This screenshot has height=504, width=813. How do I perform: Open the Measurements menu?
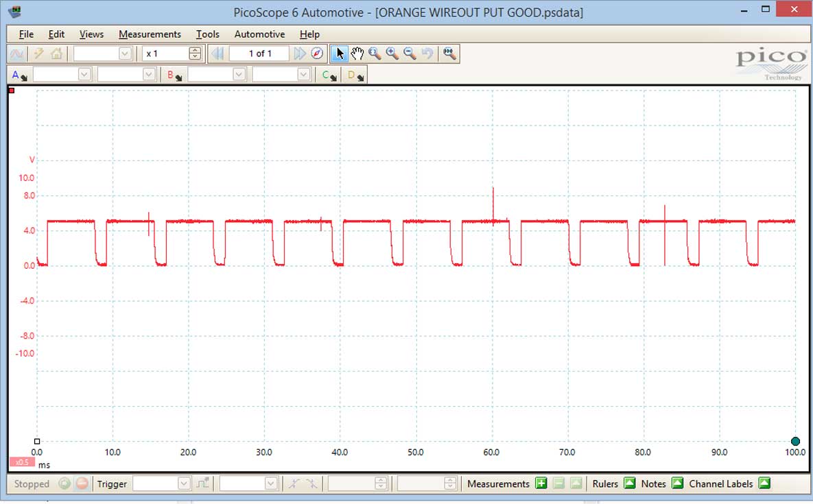coord(150,34)
